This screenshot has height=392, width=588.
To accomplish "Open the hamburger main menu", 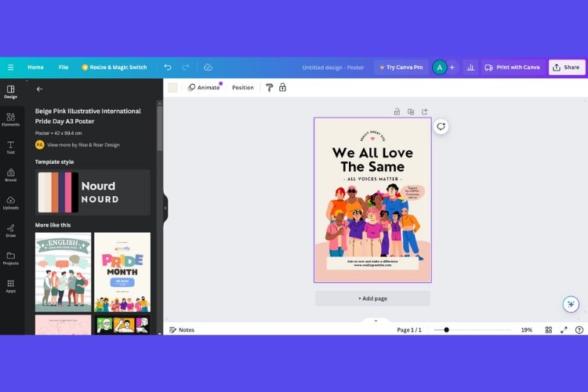I will pyautogui.click(x=10, y=67).
